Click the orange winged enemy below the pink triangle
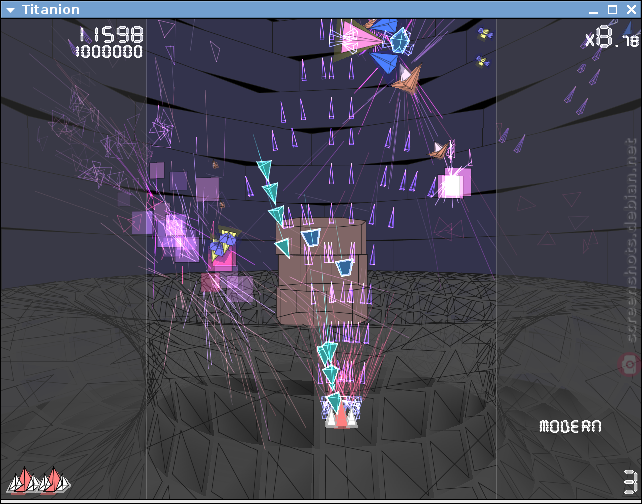The height and width of the screenshot is (504, 642). [408, 79]
